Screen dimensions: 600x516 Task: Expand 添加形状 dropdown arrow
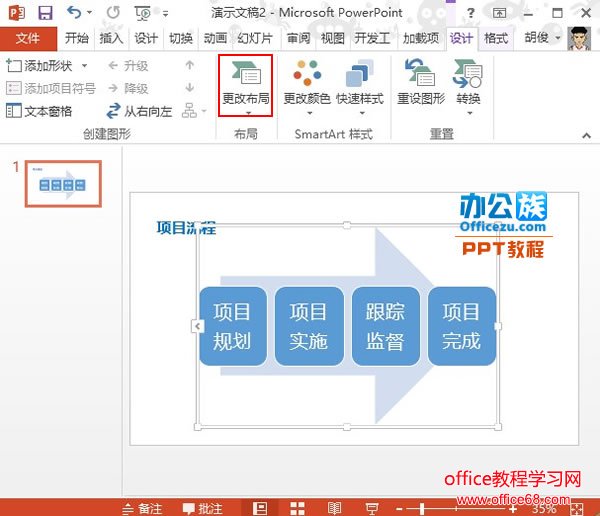85,66
